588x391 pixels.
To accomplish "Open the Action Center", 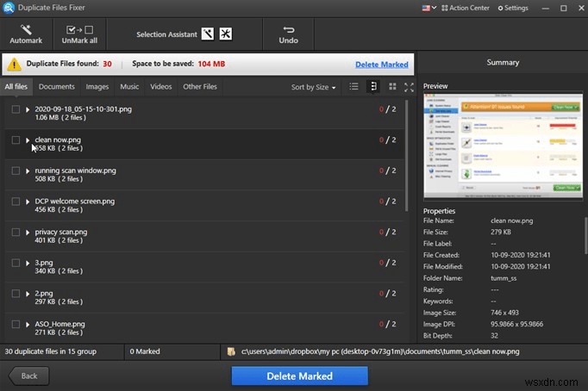I will pyautogui.click(x=466, y=8).
